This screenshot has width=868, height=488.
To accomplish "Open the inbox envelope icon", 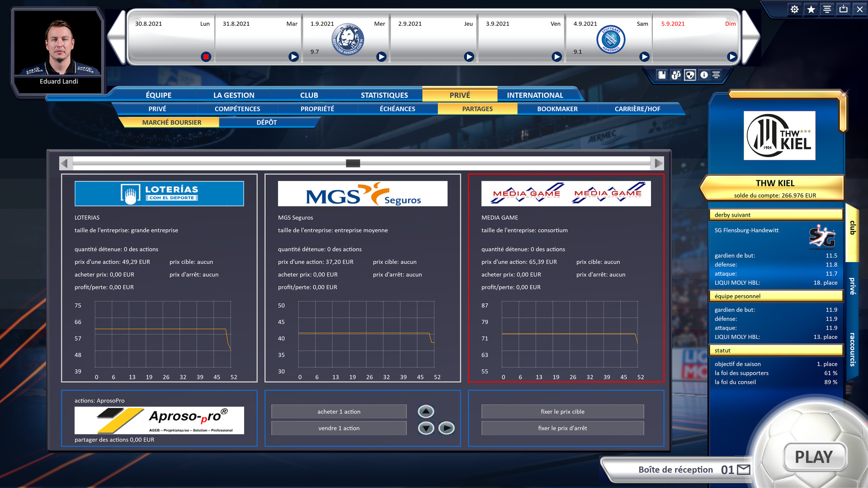I will pos(744,469).
